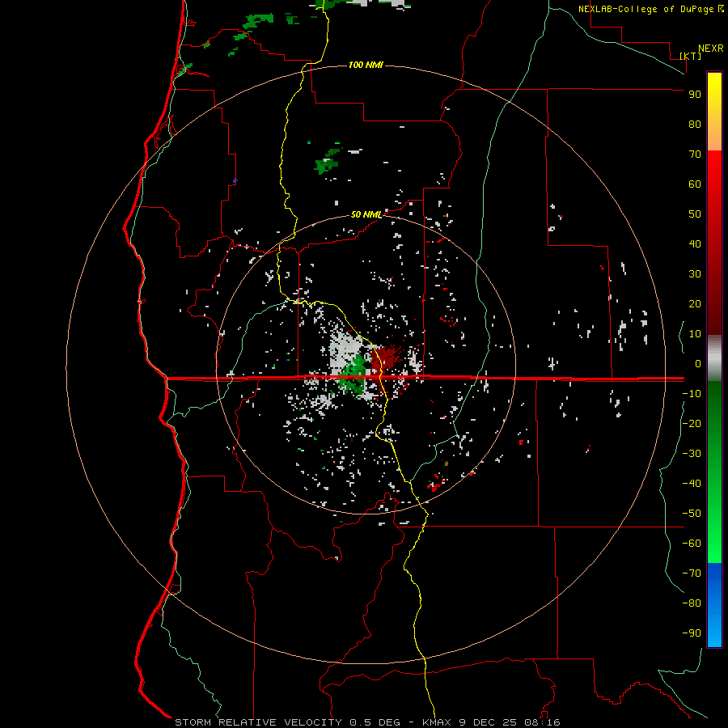Image resolution: width=728 pixels, height=728 pixels.
Task: Click the -70 value on the velocity scale
Action: (692, 574)
